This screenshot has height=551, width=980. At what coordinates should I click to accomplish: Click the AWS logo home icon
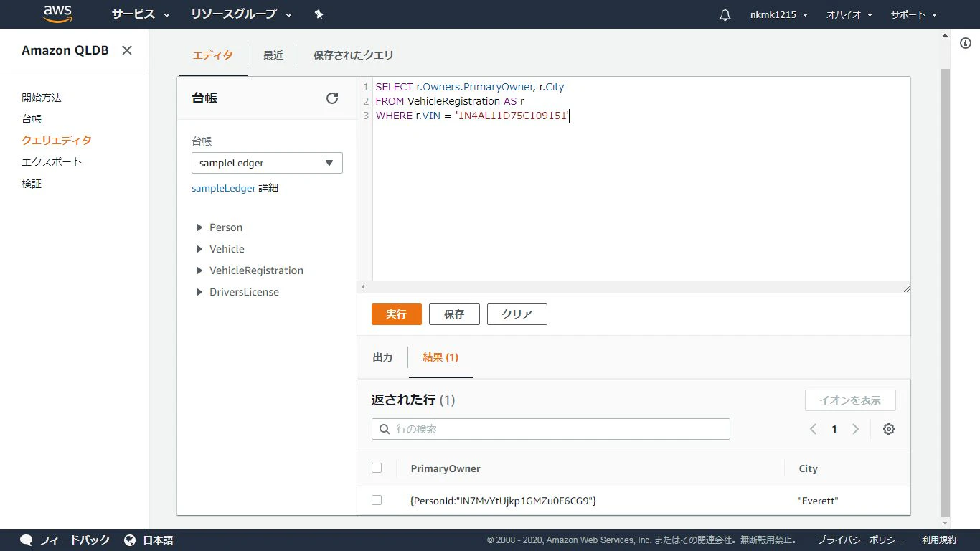click(57, 14)
